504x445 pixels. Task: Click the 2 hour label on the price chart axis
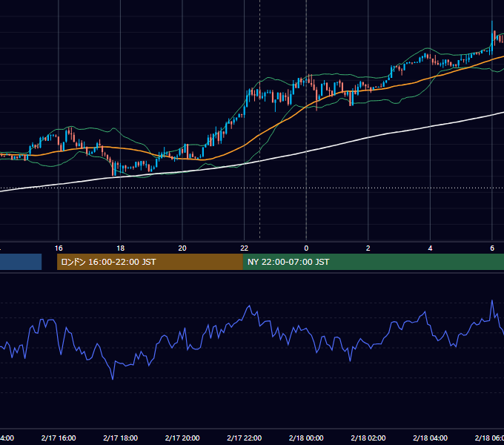(368, 248)
